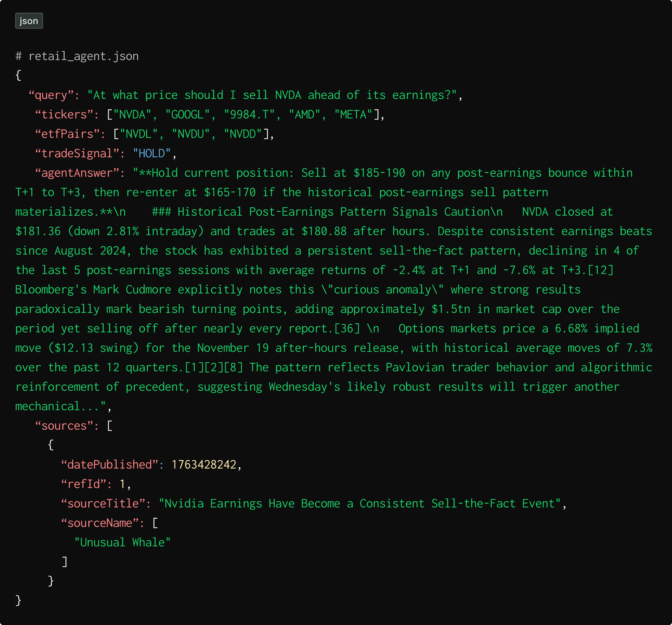Click the [36] citation marker
The width and height of the screenshot is (672, 625).
point(347,328)
